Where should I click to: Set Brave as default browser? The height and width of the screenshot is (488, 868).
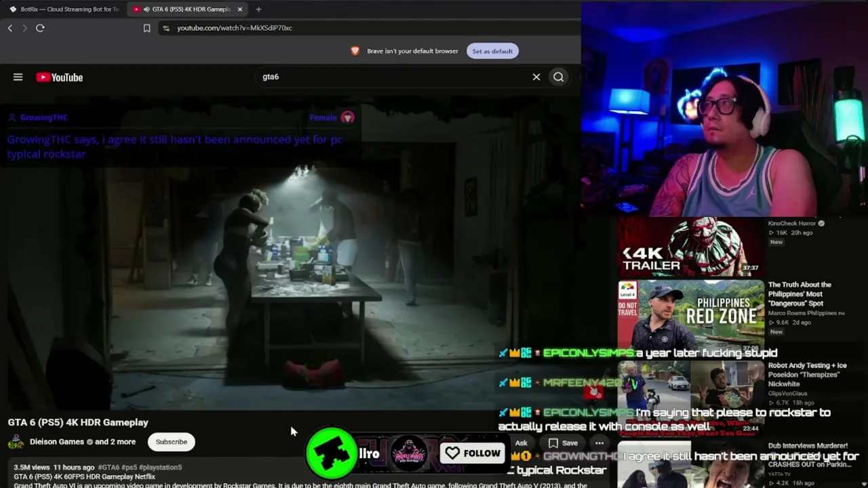(492, 51)
